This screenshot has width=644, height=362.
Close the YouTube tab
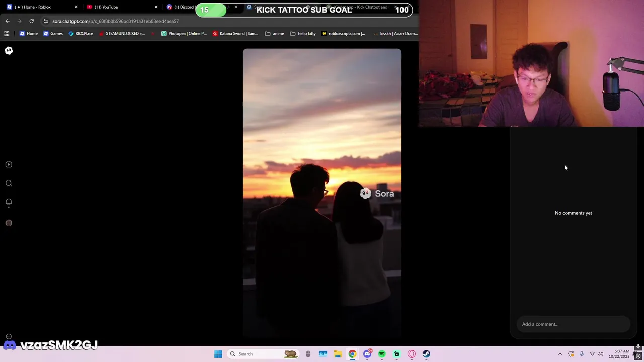point(156,7)
